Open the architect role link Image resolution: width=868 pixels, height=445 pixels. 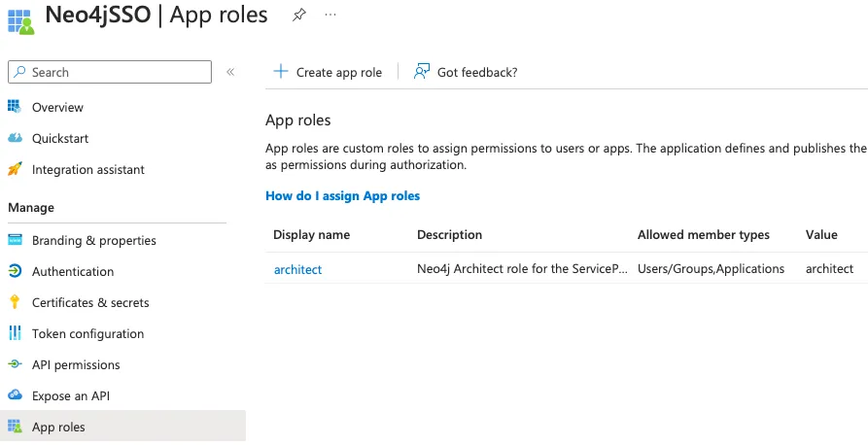tap(297, 269)
